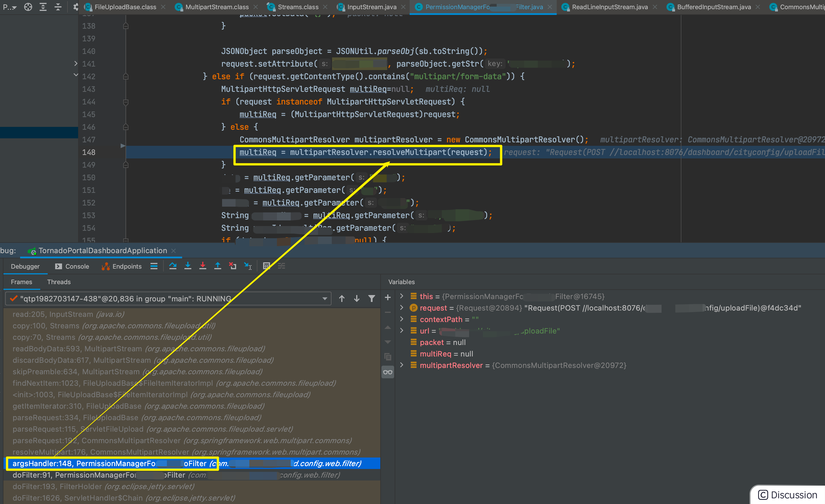Select the Debugger tab

click(x=25, y=267)
